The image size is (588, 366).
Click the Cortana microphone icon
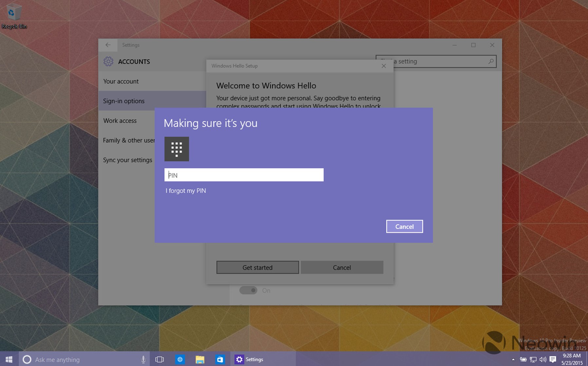pos(143,359)
